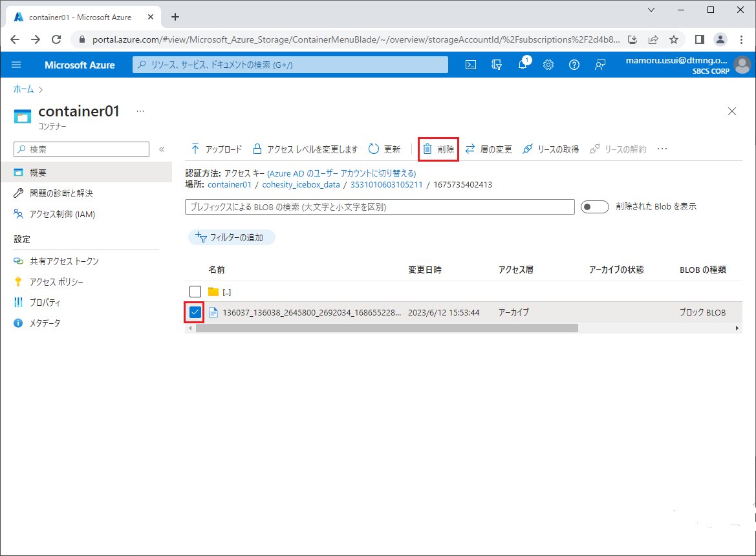Screen dimensions: 756x556
Task: Click the container01 path link
Action: tap(230, 184)
